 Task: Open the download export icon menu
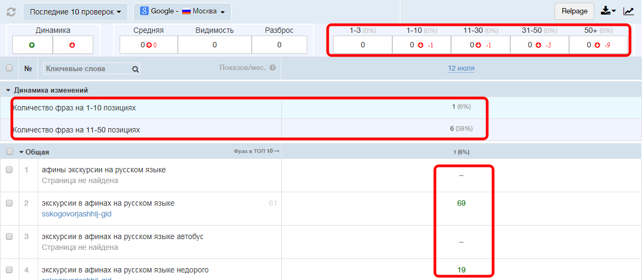point(608,11)
